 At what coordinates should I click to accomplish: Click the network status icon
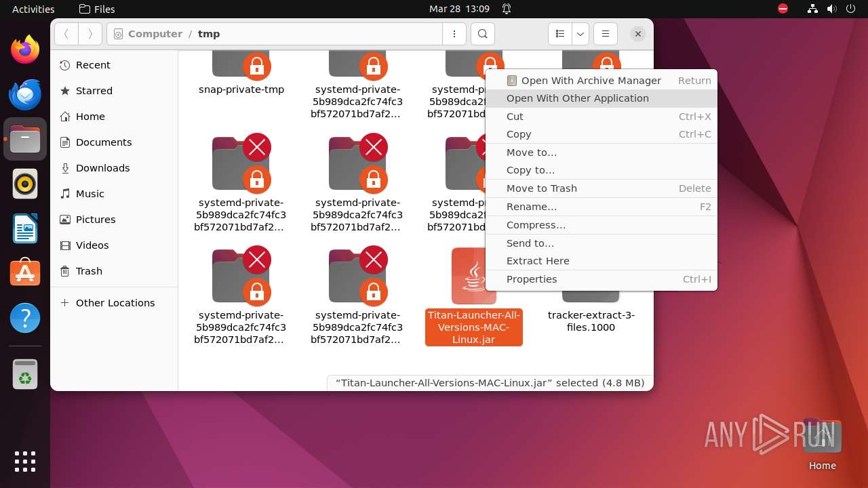pyautogui.click(x=813, y=9)
